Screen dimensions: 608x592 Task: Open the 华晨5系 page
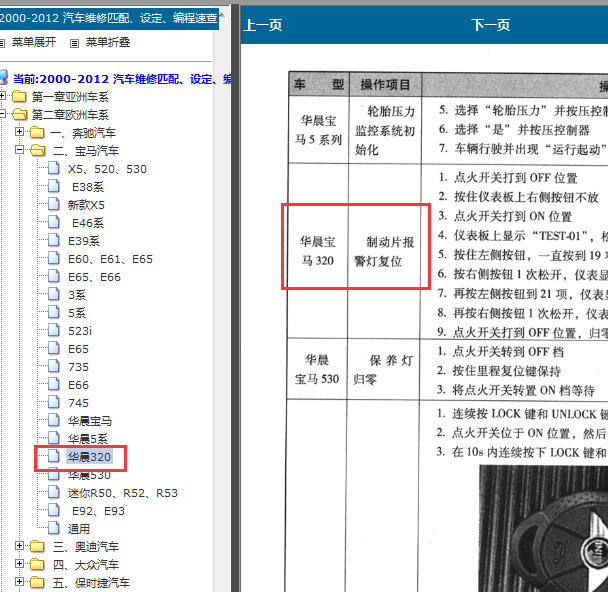click(88, 439)
